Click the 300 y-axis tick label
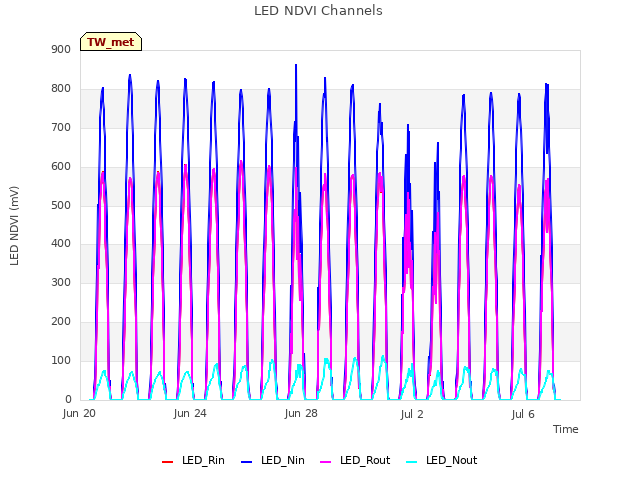Viewport: 640px width, 480px height. [61, 282]
